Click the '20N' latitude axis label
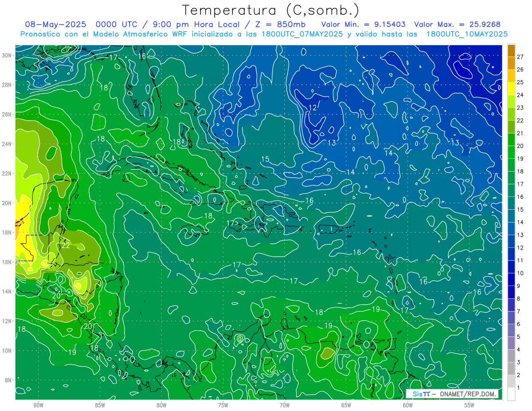This screenshot has height=411, width=532. tap(7, 203)
